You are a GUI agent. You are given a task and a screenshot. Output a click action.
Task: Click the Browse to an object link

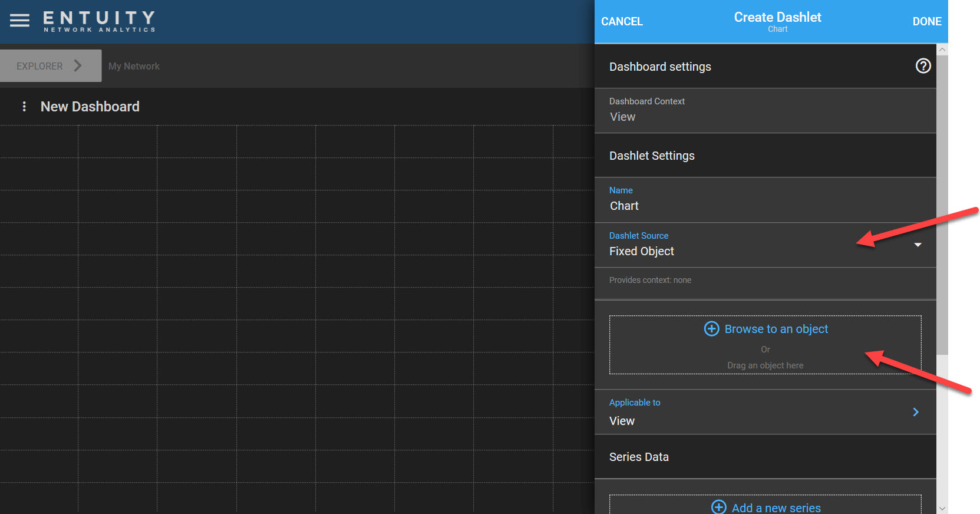[776, 329]
